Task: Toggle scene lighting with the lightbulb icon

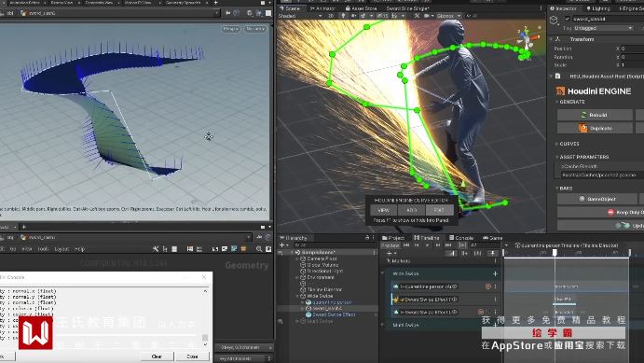Action: 343,16
